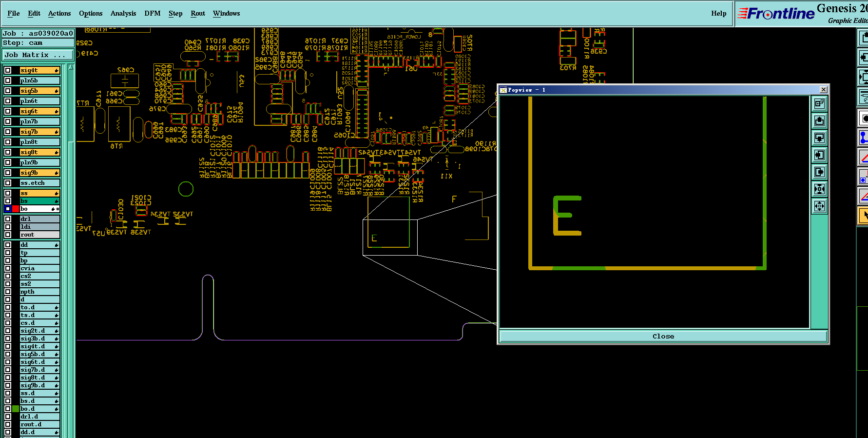Open the File menu
This screenshot has width=868, height=438.
pyautogui.click(x=14, y=13)
